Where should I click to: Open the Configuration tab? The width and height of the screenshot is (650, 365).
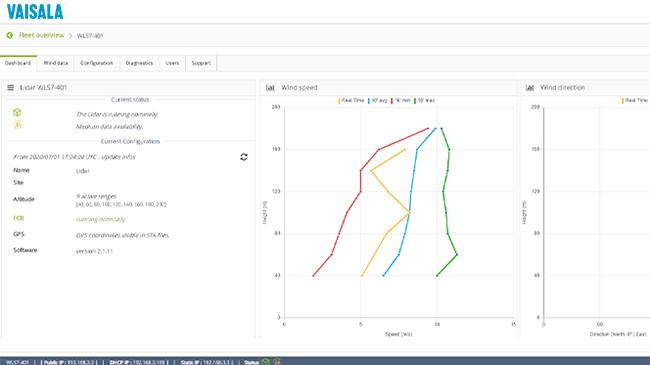point(97,63)
